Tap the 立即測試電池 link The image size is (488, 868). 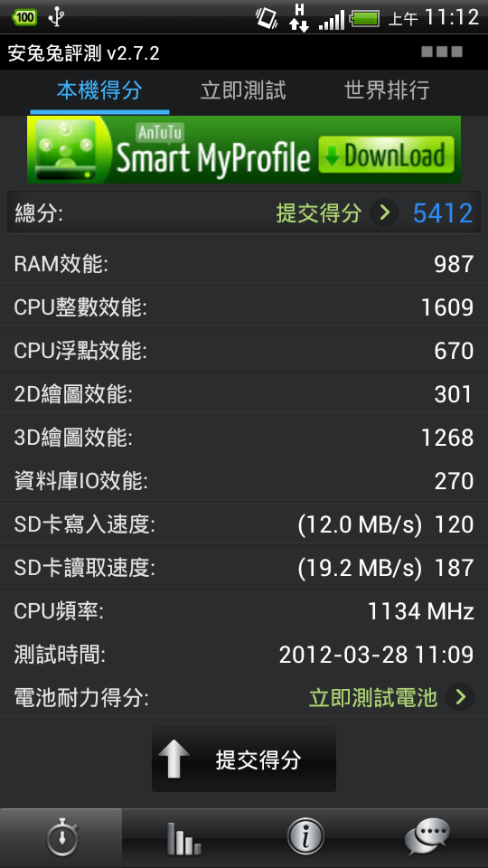pos(373,698)
